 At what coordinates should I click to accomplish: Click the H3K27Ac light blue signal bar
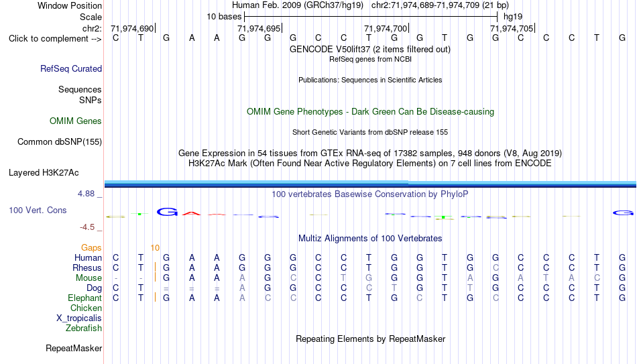click(x=370, y=182)
